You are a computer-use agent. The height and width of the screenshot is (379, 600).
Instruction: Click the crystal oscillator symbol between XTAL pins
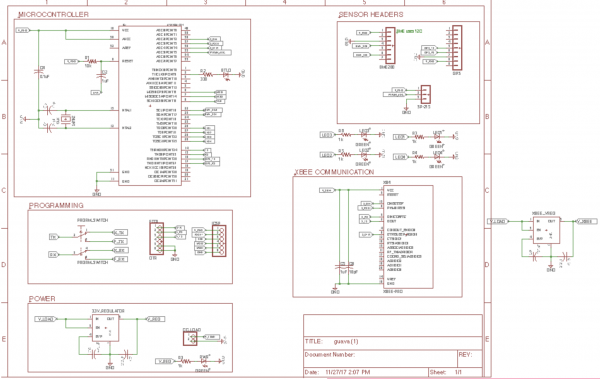pos(66,119)
